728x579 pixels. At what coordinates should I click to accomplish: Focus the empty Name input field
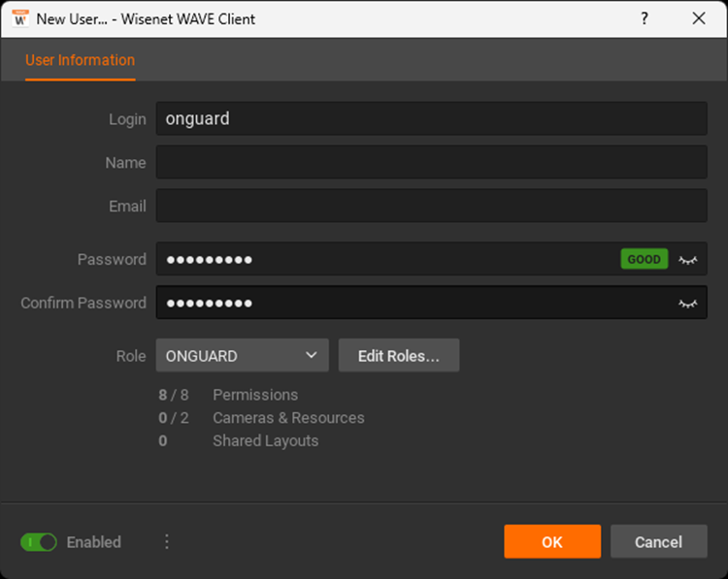click(x=431, y=162)
